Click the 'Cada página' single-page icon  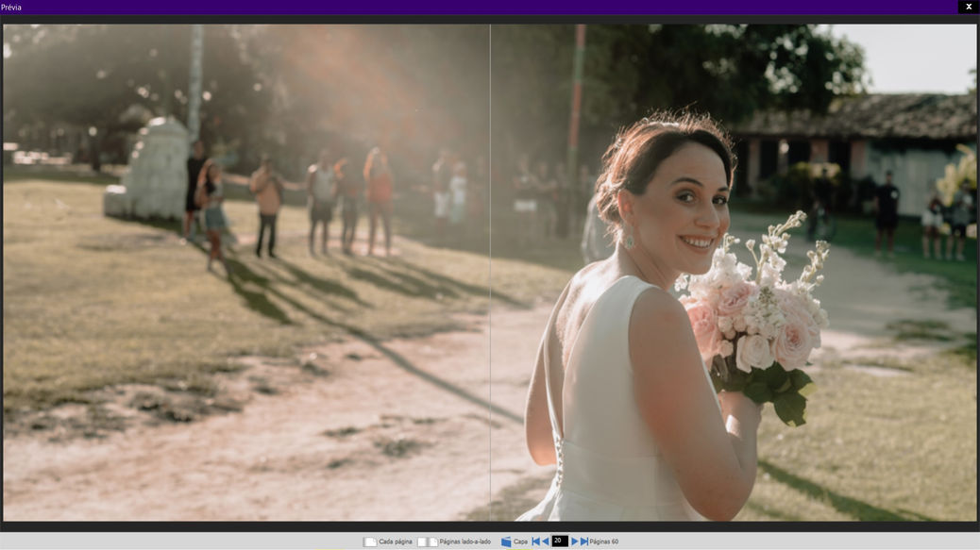[370, 542]
